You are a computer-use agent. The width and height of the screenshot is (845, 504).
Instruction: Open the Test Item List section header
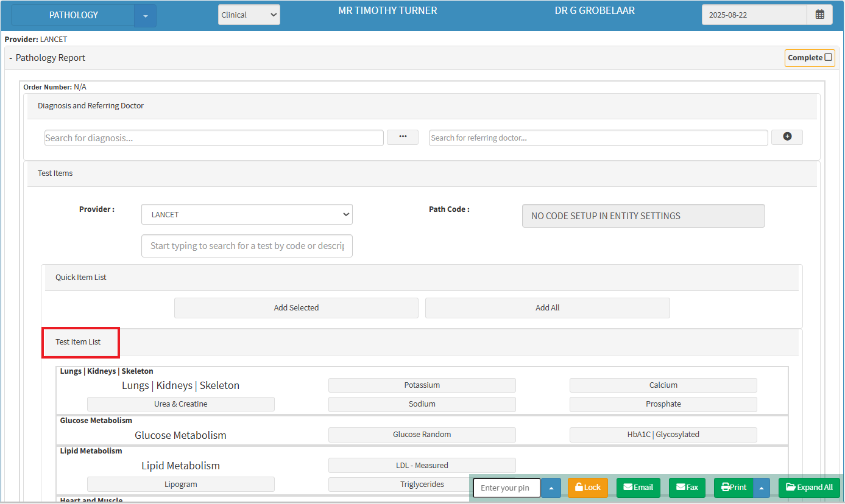point(79,342)
